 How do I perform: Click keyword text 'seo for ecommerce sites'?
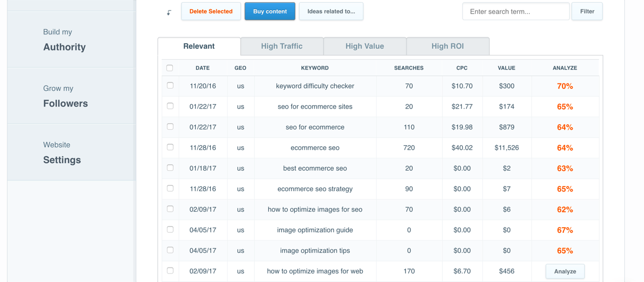[315, 107]
